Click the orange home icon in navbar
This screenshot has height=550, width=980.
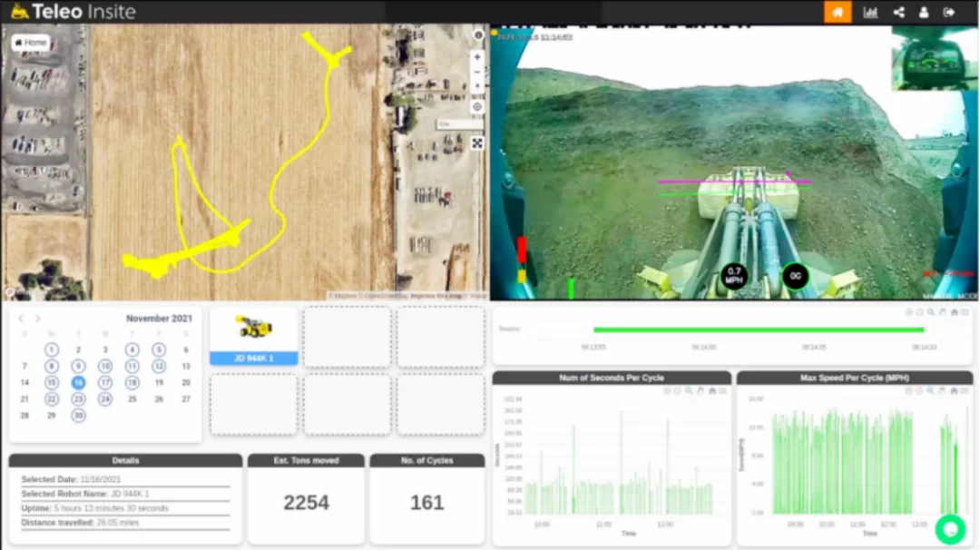point(838,12)
